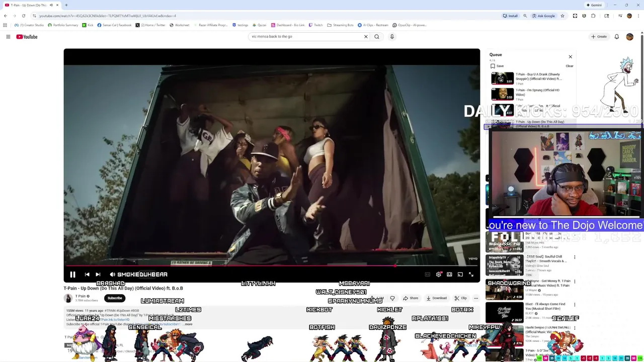Open AI Clips - Restream bookmark
Viewport: 644px width, 362px height.
pos(373,25)
